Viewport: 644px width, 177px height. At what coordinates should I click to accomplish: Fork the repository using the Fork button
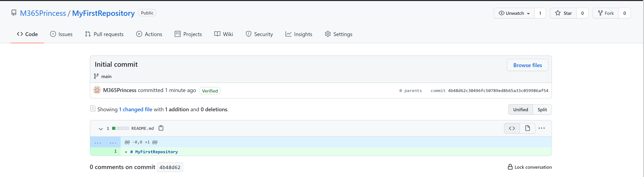606,13
